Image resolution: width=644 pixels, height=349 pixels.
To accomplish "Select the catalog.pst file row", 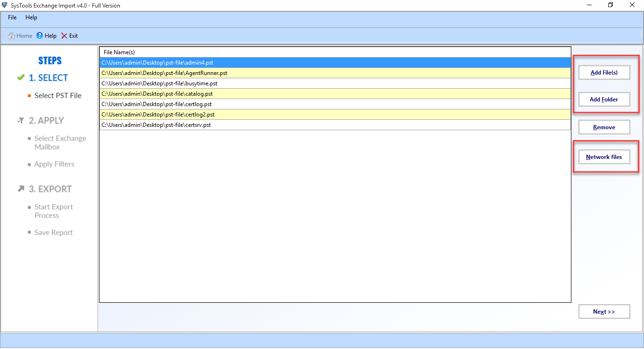I will click(335, 94).
